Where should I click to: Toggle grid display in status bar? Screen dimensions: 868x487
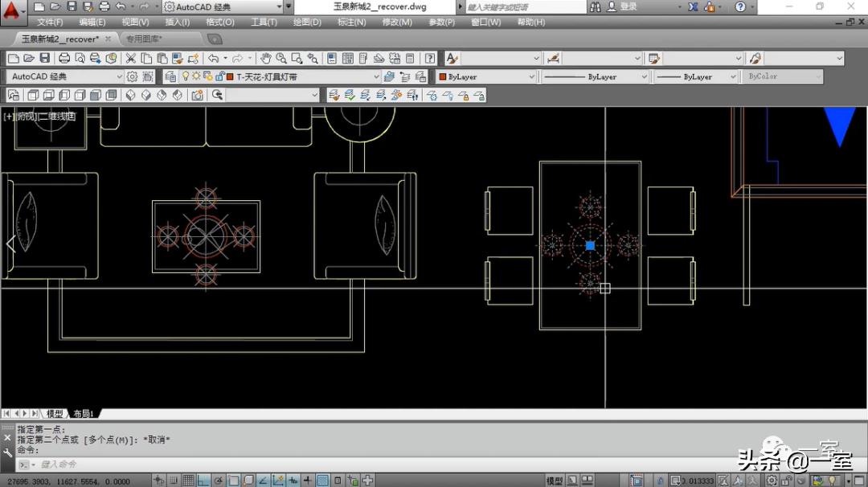point(188,481)
